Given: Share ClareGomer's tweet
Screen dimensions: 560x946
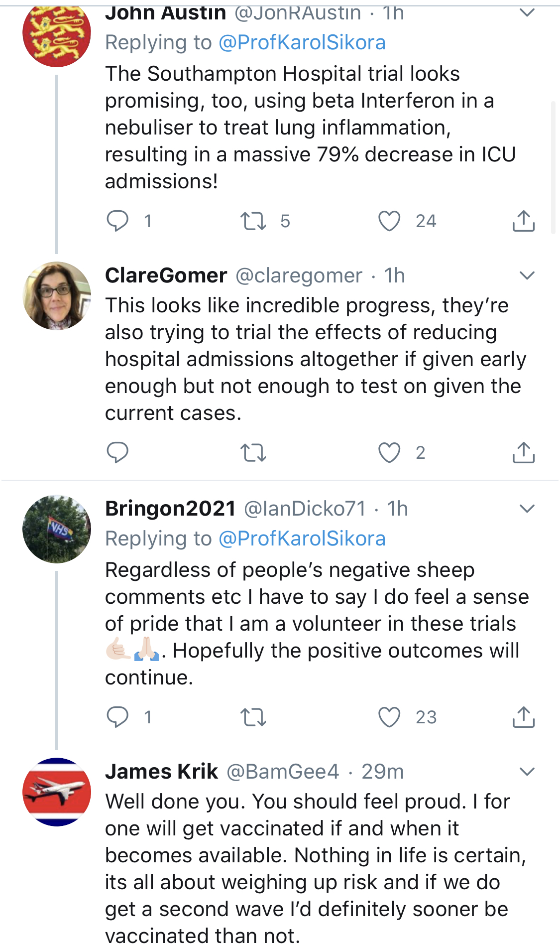Looking at the screenshot, I should [x=524, y=452].
